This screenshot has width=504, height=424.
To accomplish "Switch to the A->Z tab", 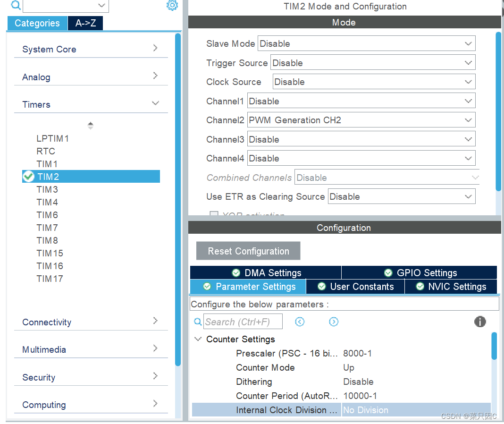I will [85, 23].
